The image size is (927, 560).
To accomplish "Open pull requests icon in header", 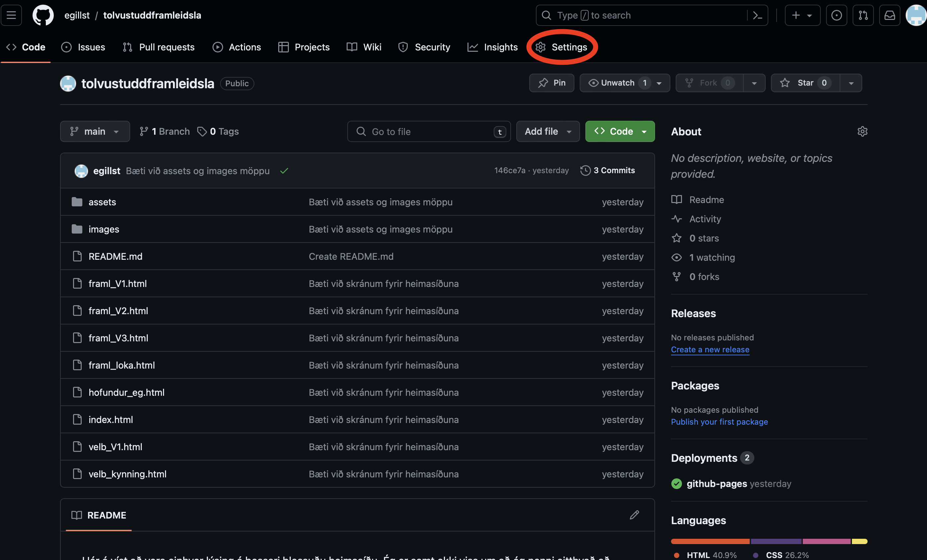I will click(863, 15).
